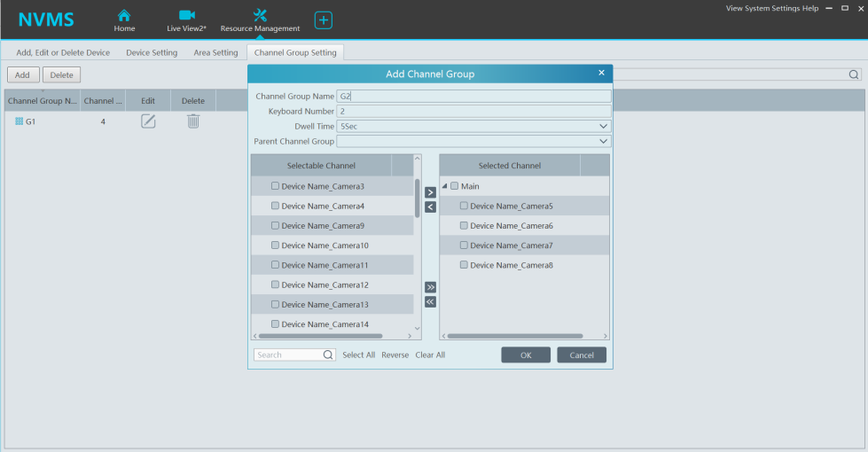
Task: Click the edit pencil icon for G1
Action: pos(148,121)
